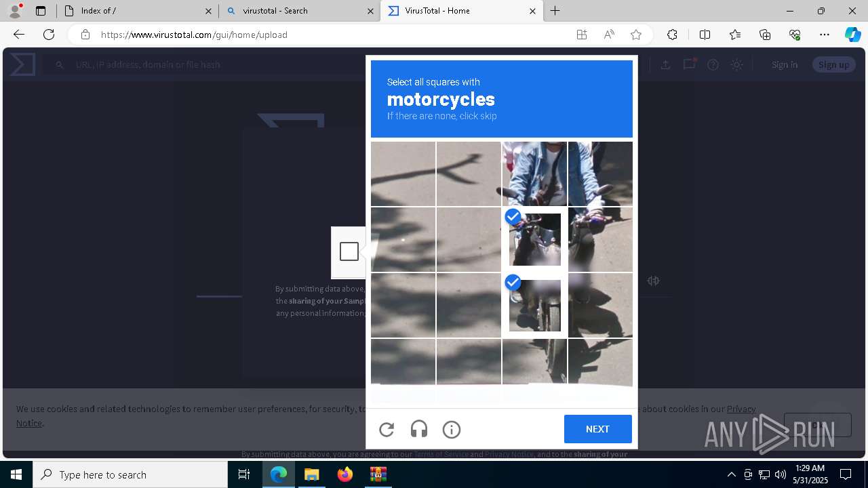Open the tab actions menu

[41, 11]
